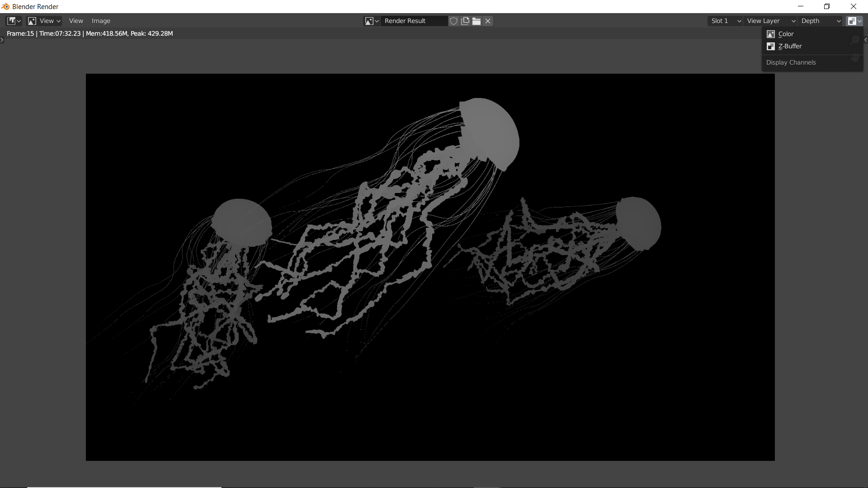Open the View menu

(76, 21)
